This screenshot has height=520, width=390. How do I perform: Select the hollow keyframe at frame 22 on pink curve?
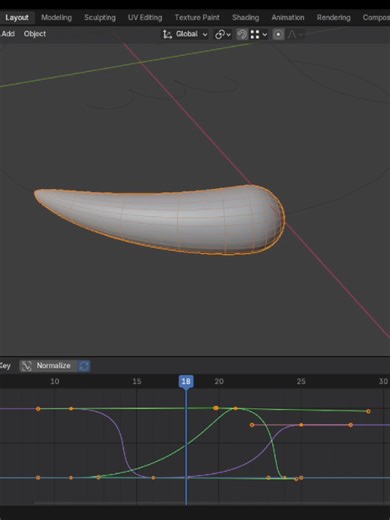click(252, 425)
